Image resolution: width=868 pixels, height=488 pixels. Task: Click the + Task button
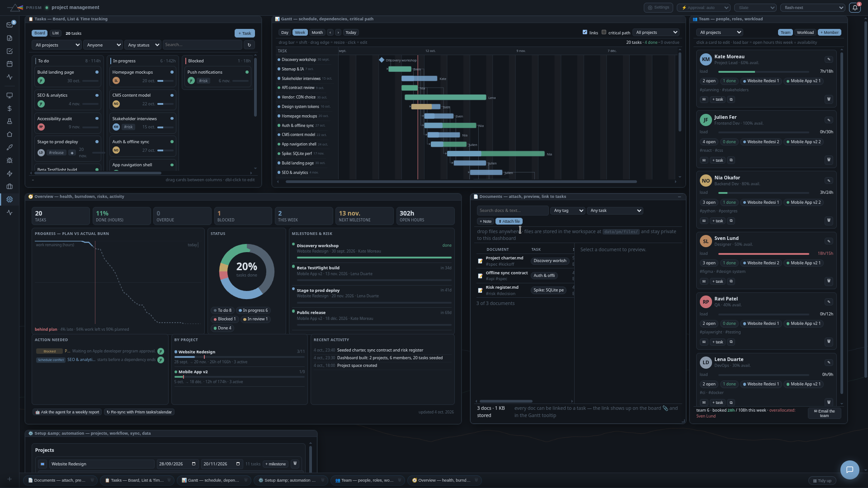coord(245,33)
